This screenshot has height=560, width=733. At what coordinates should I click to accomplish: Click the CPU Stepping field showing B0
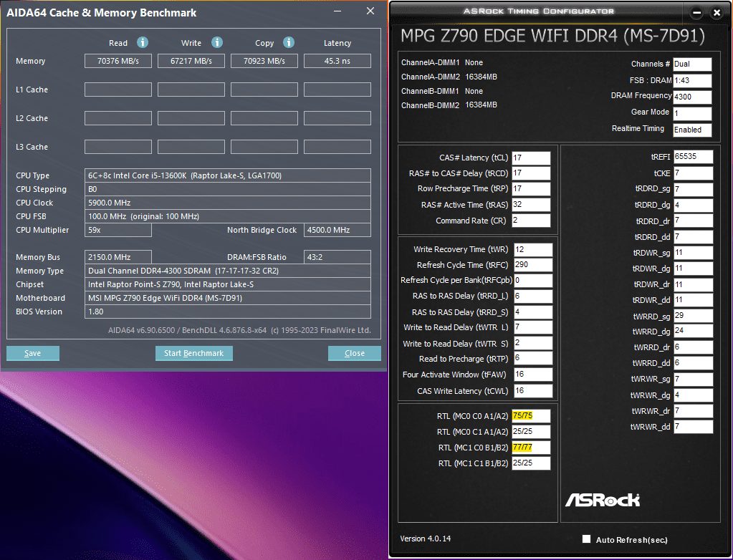228,189
